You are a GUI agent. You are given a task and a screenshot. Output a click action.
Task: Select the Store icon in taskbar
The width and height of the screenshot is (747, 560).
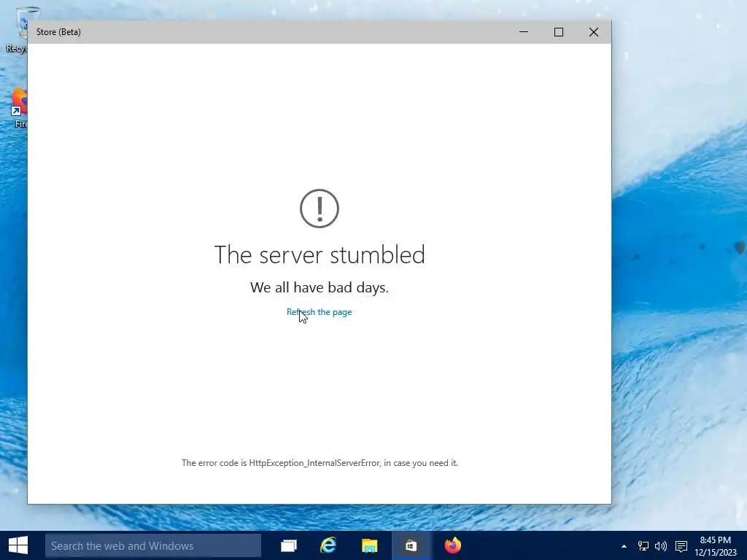pos(411,545)
